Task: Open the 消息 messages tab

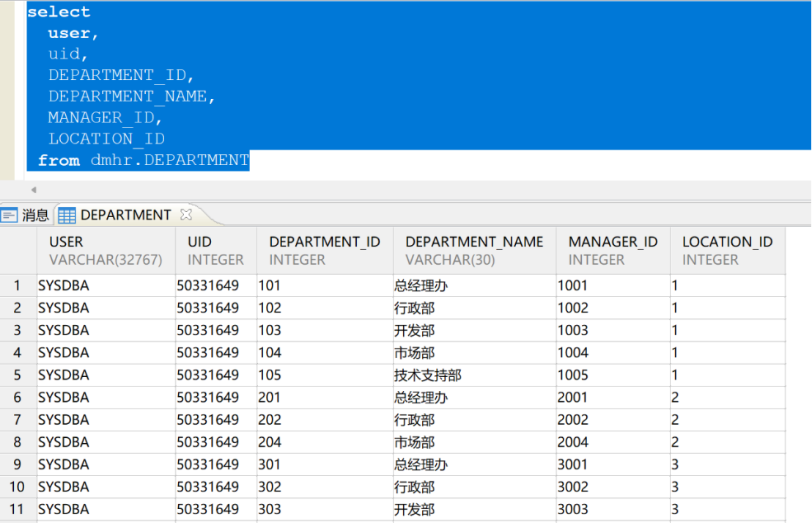Action: click(x=25, y=215)
